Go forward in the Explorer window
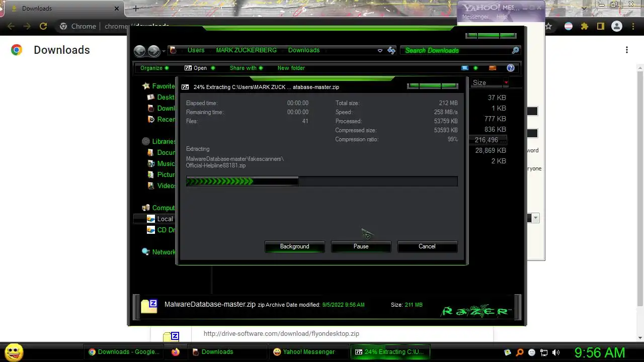 (x=153, y=51)
